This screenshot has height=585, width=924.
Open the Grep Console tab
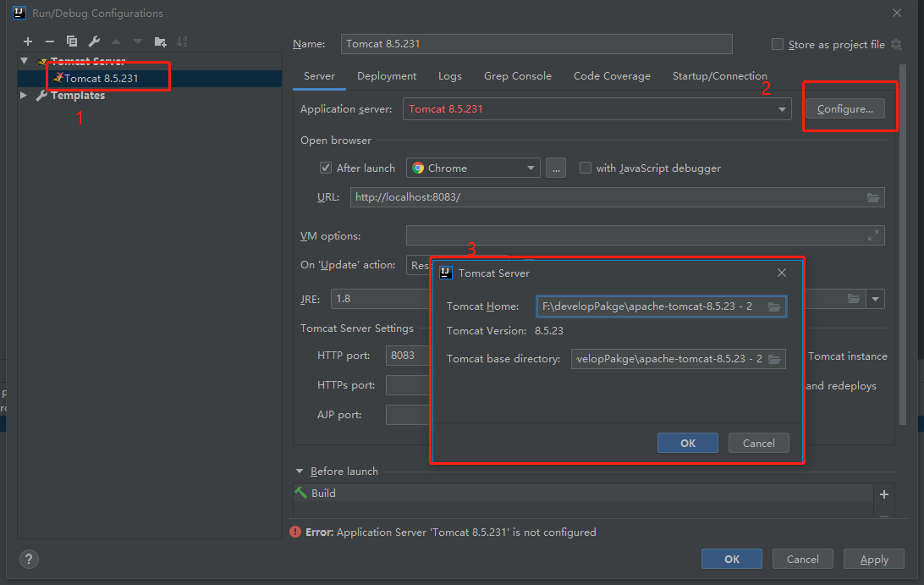517,76
